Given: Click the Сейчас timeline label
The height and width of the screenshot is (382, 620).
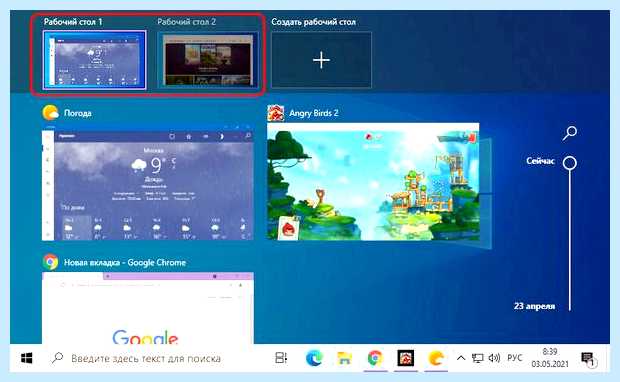Looking at the screenshot, I should (540, 161).
